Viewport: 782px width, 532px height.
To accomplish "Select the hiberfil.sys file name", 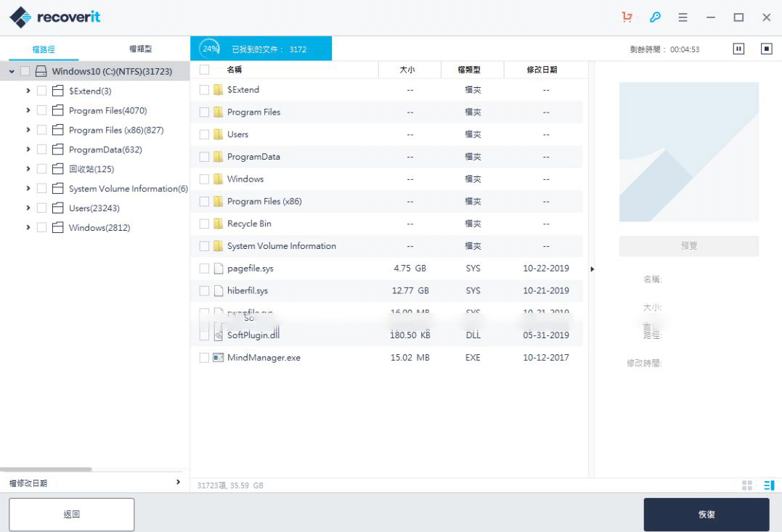I will coord(248,291).
